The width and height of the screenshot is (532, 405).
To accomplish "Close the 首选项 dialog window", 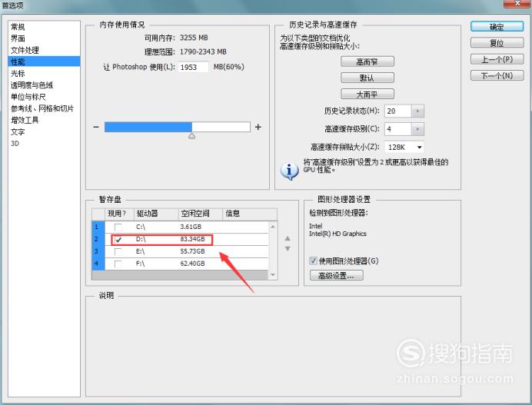I will pyautogui.click(x=517, y=3).
